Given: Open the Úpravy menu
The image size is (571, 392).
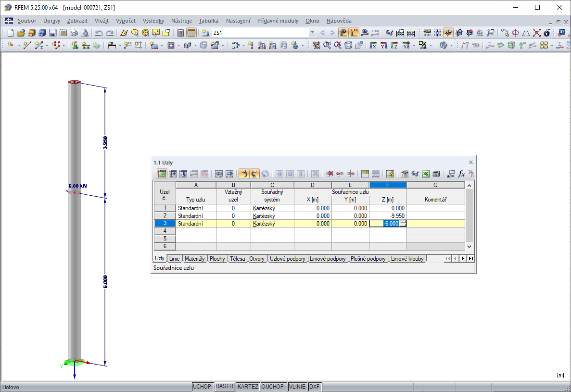Looking at the screenshot, I should pos(51,21).
